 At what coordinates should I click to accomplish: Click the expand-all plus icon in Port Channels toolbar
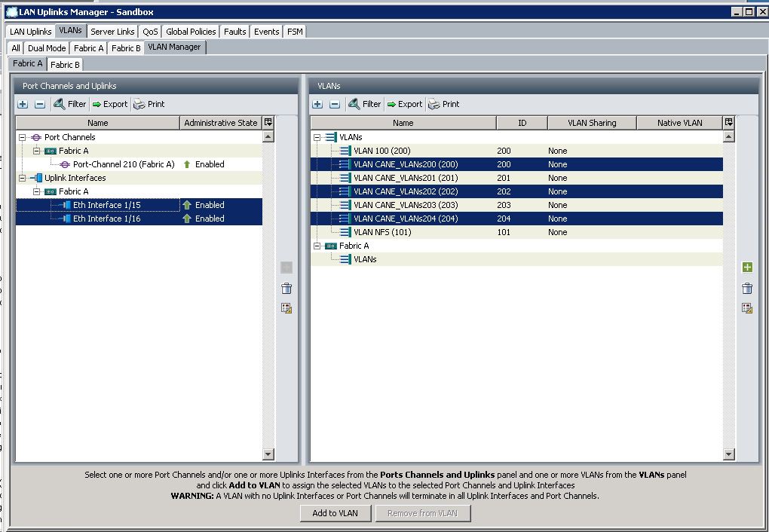[x=23, y=103]
